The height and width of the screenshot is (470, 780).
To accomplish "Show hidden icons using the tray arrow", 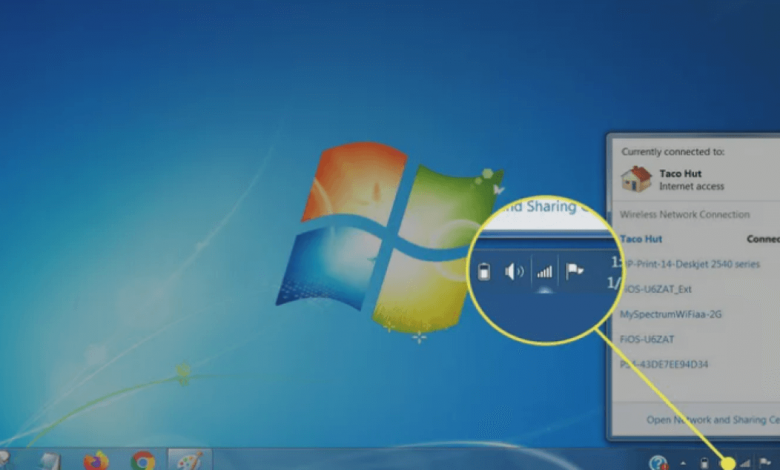I will pyautogui.click(x=684, y=463).
